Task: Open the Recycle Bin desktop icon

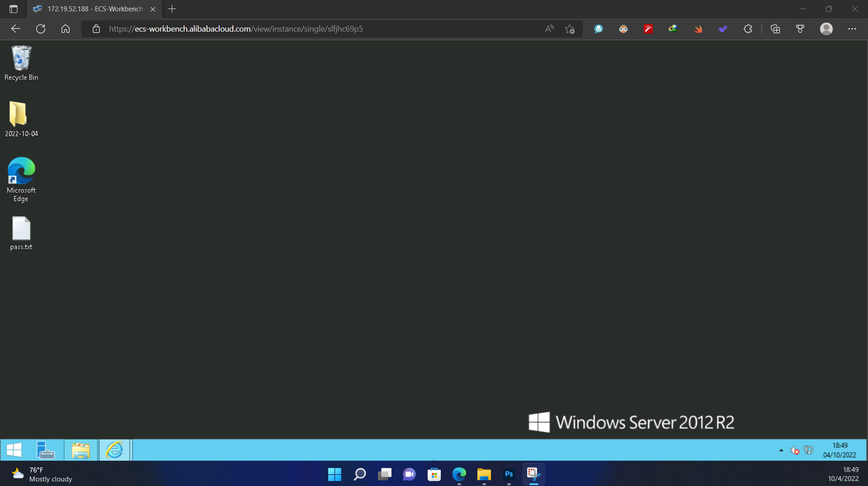Action: pos(21,63)
